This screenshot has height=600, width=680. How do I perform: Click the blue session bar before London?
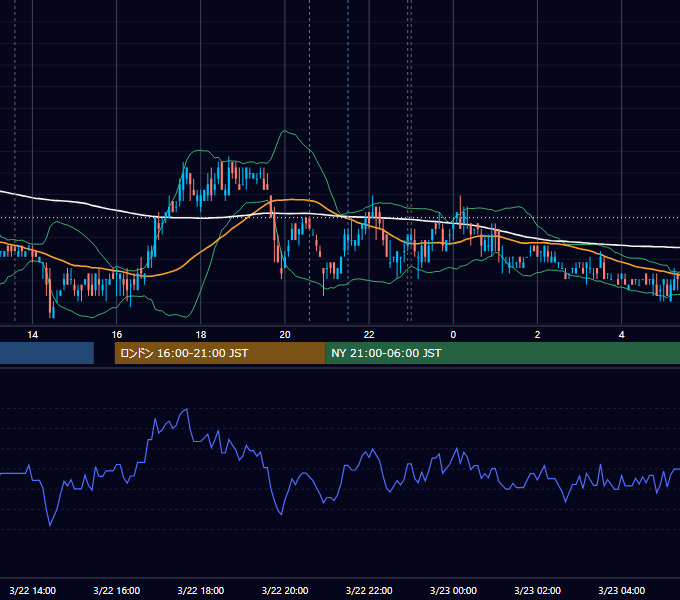tap(47, 353)
